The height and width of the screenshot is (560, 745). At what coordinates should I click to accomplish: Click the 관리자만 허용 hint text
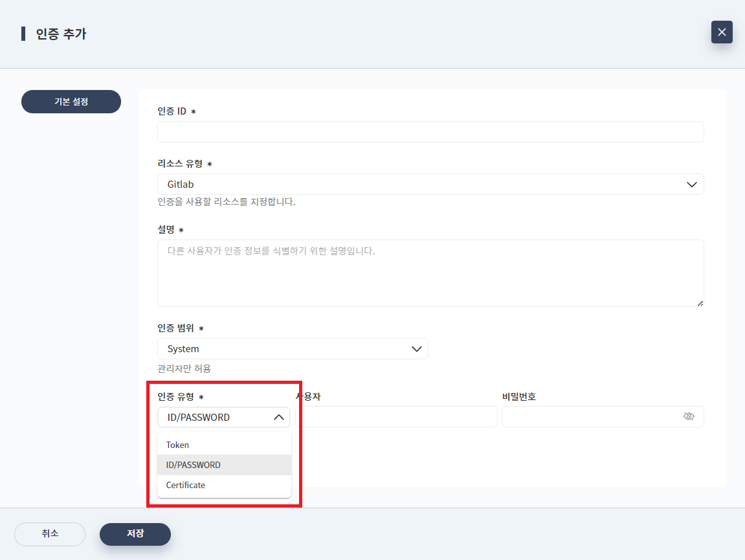click(184, 368)
